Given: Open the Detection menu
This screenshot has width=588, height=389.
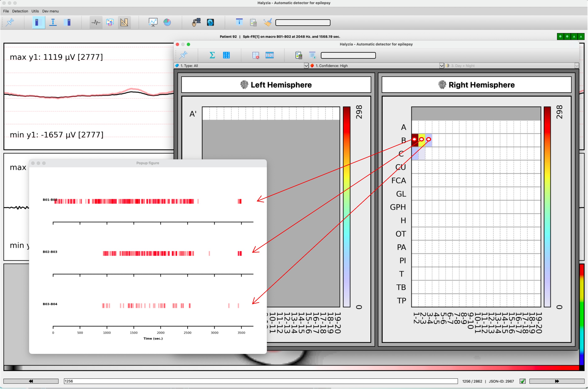Looking at the screenshot, I should coord(20,11).
